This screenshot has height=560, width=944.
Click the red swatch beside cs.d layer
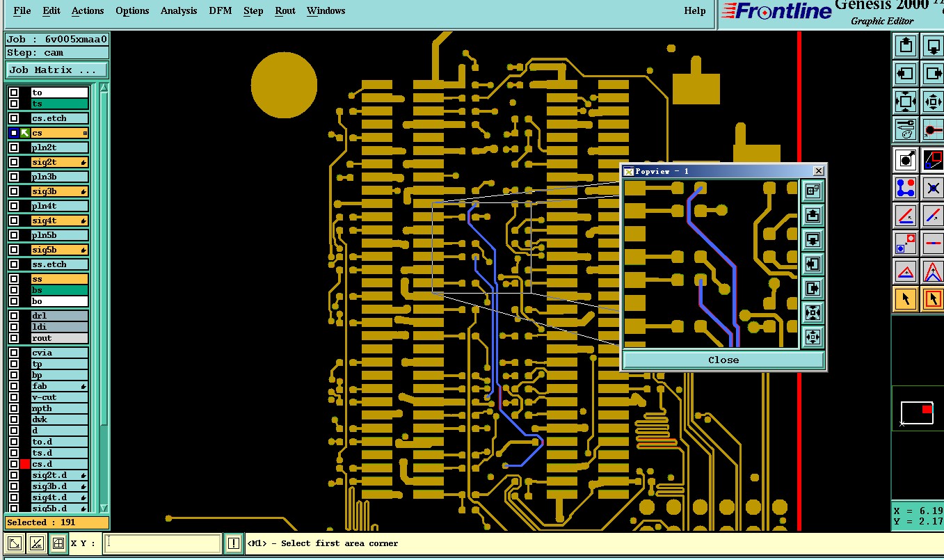pos(25,464)
